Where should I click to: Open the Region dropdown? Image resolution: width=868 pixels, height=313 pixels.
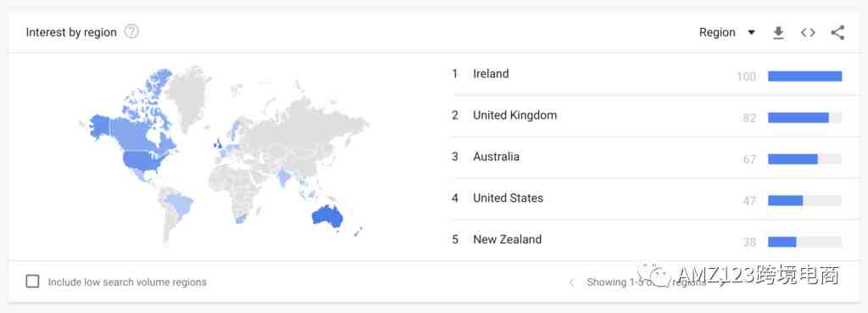tap(726, 33)
